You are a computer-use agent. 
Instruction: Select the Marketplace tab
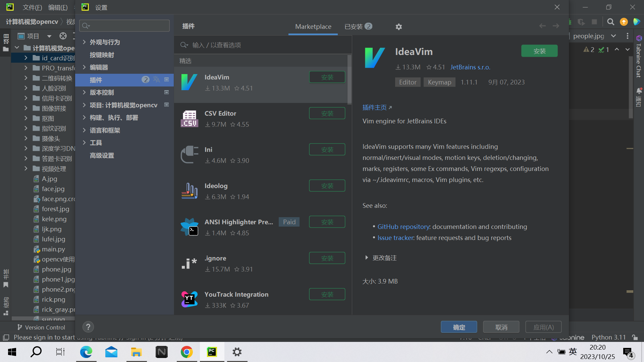point(313,26)
